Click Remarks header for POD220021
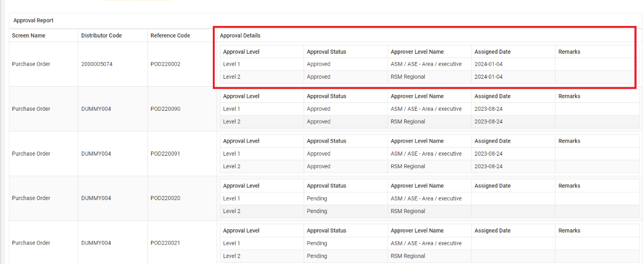The image size is (644, 264). coord(569,231)
